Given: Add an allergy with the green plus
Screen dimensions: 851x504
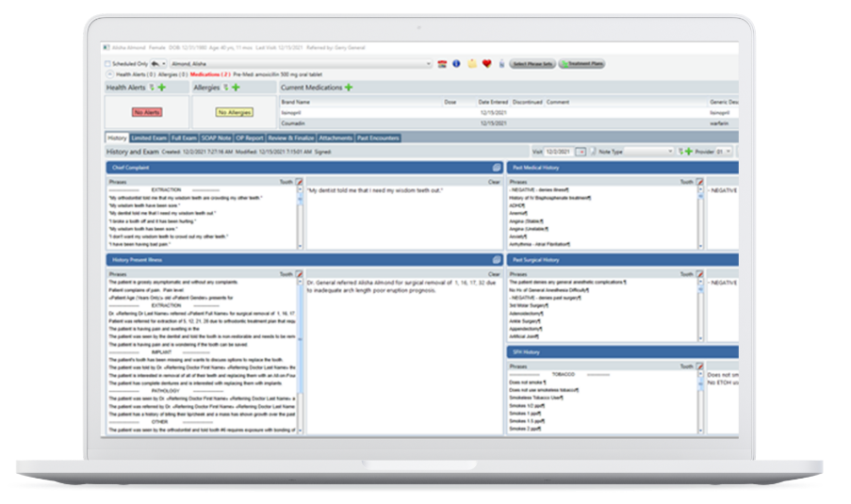Looking at the screenshot, I should [x=236, y=88].
